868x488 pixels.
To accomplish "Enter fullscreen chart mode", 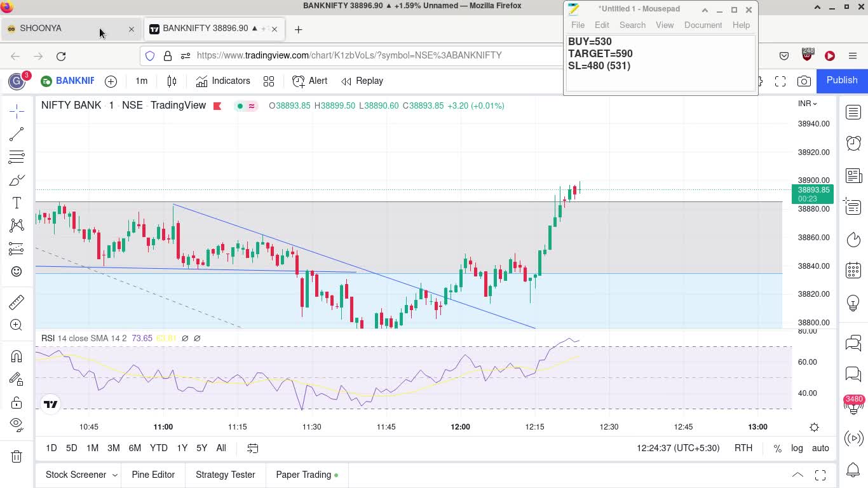I will tap(780, 81).
